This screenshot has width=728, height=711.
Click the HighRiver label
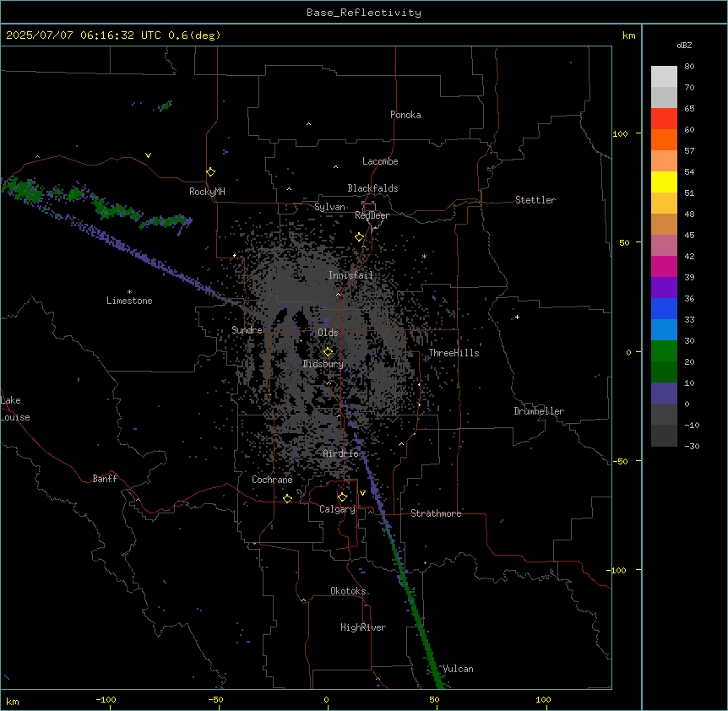click(x=363, y=627)
